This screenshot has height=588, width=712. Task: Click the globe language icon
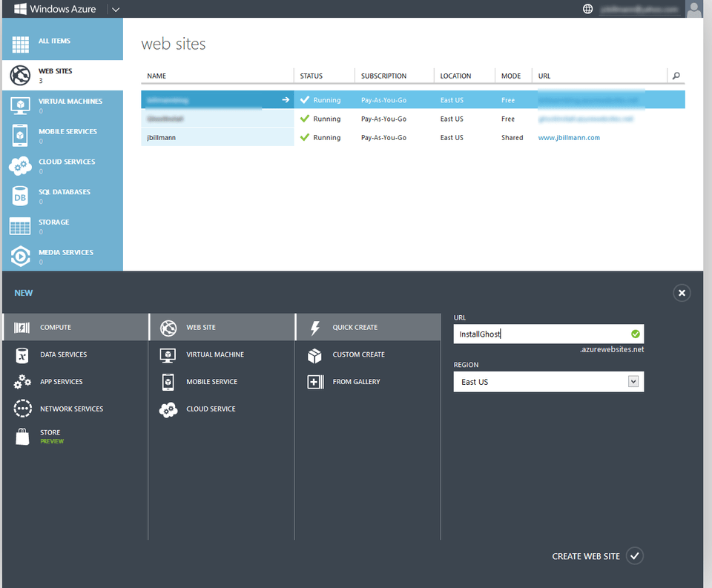587,9
